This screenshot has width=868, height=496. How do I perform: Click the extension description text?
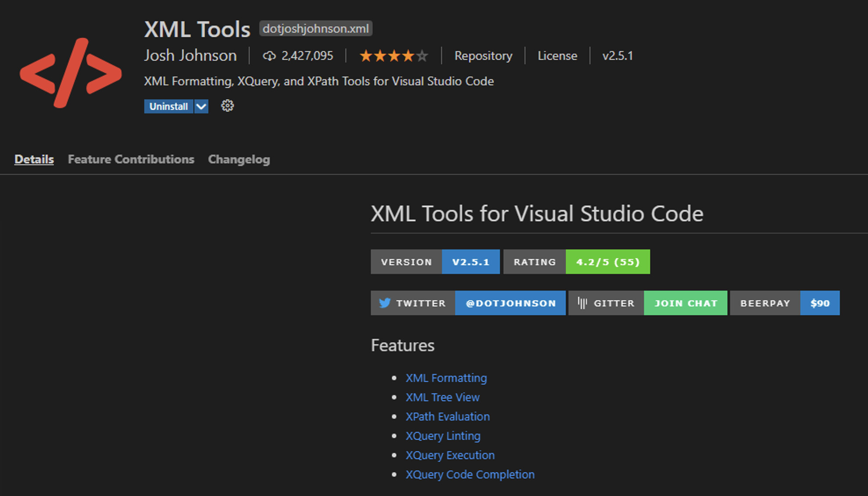pos(319,81)
